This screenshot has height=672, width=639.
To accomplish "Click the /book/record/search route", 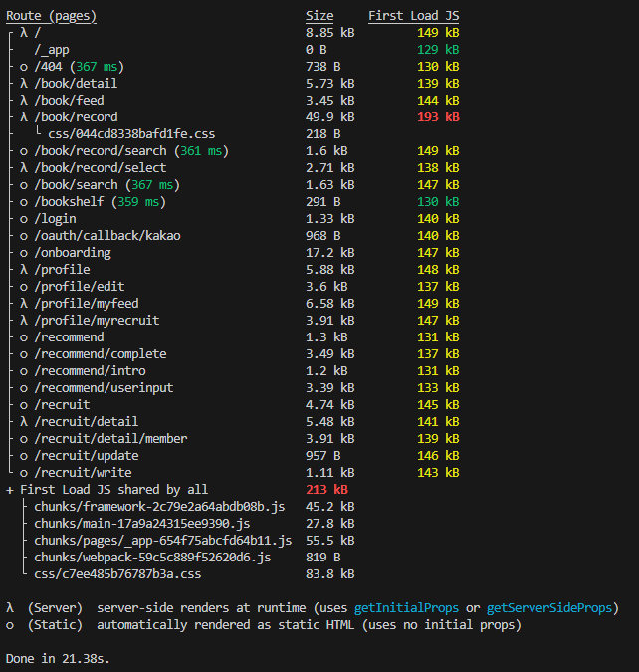I will click(101, 151).
